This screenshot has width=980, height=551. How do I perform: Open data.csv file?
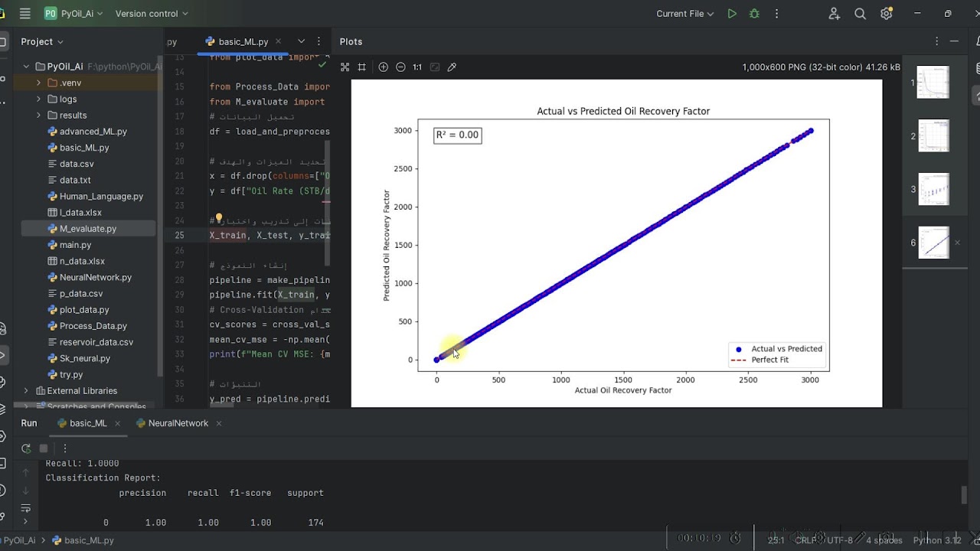pos(77,164)
